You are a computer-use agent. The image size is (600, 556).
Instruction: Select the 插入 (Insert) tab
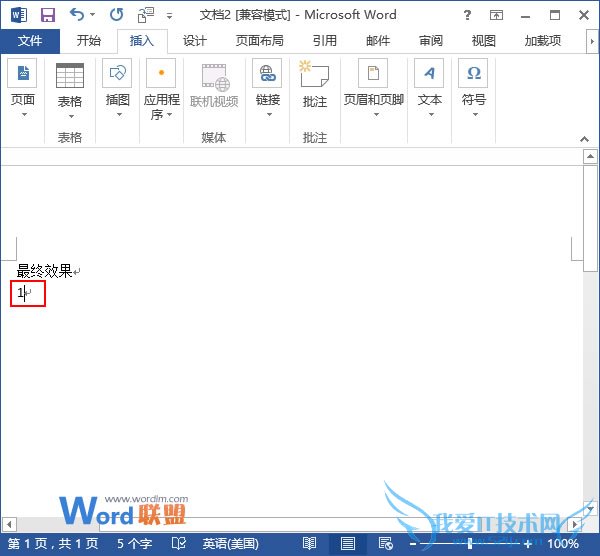point(142,41)
